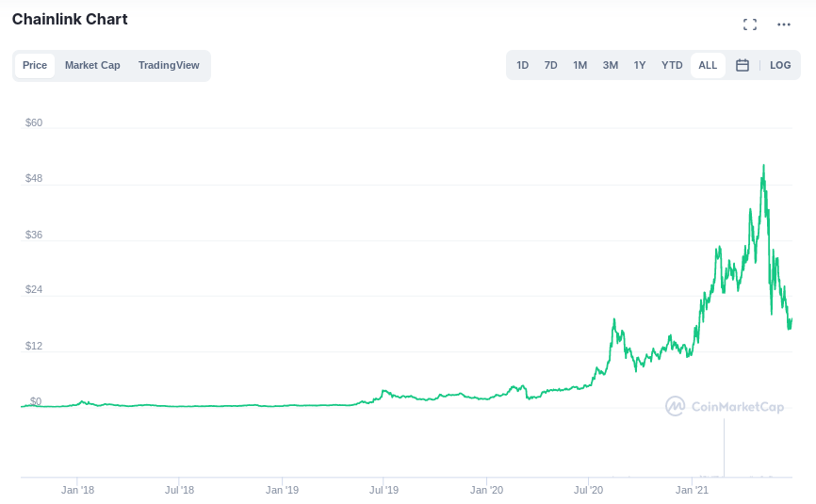This screenshot has height=504, width=816.
Task: Open the three-dot more options menu
Action: pyautogui.click(x=784, y=24)
